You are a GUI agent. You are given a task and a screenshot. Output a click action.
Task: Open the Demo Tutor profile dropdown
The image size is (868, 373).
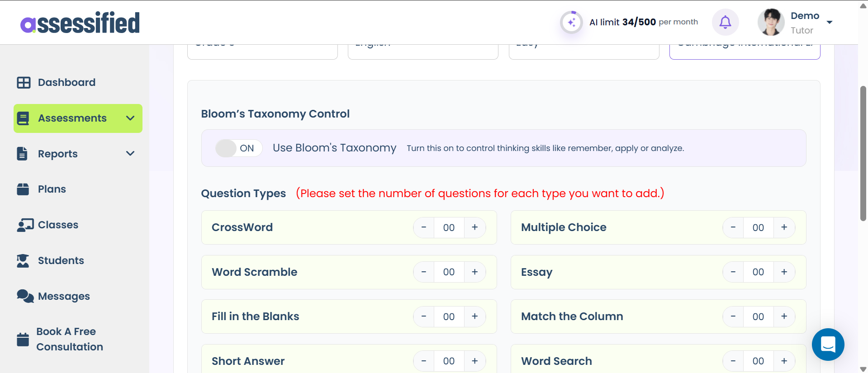(x=829, y=22)
